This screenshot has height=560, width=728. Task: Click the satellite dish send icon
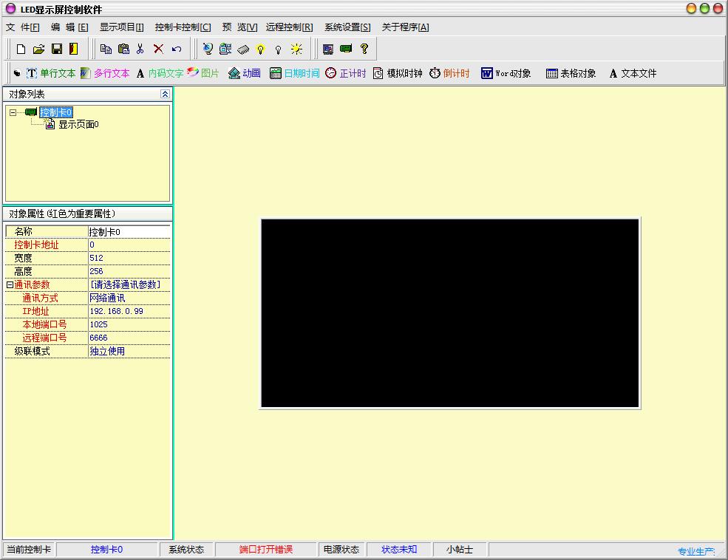click(208, 49)
